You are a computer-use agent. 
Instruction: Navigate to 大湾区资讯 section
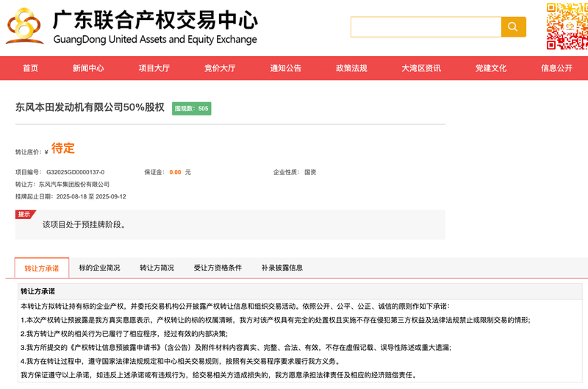pos(421,68)
